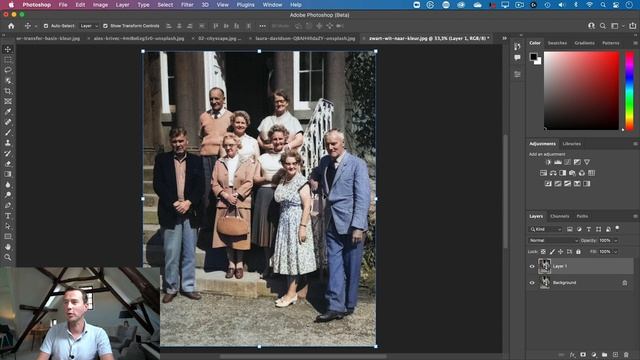Select the Pen tool
Screen dimensions: 640x360
pyautogui.click(x=8, y=205)
